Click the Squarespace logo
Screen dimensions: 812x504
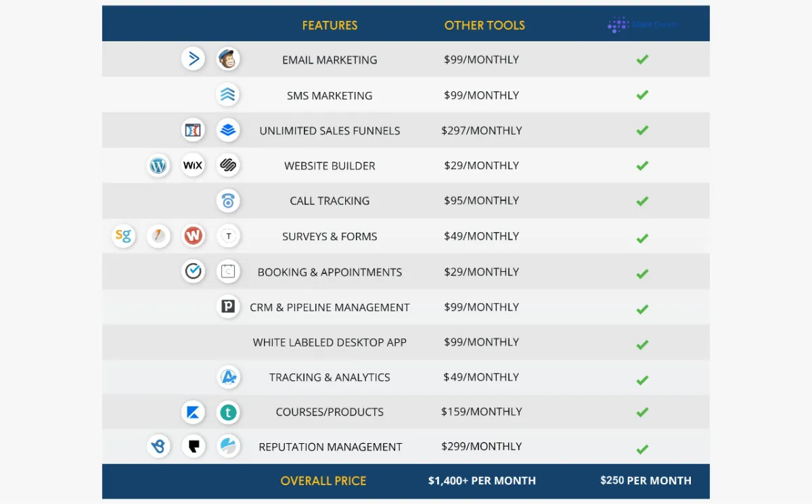click(x=229, y=166)
